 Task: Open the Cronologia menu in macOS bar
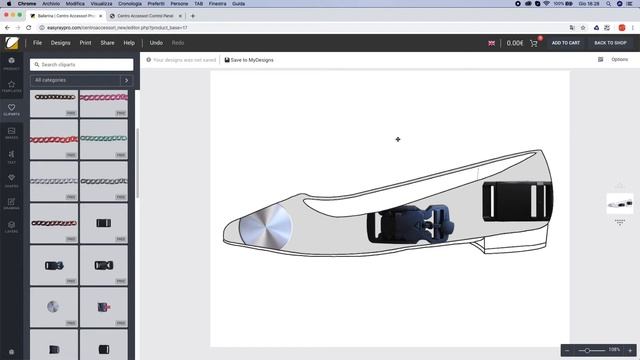(130, 4)
